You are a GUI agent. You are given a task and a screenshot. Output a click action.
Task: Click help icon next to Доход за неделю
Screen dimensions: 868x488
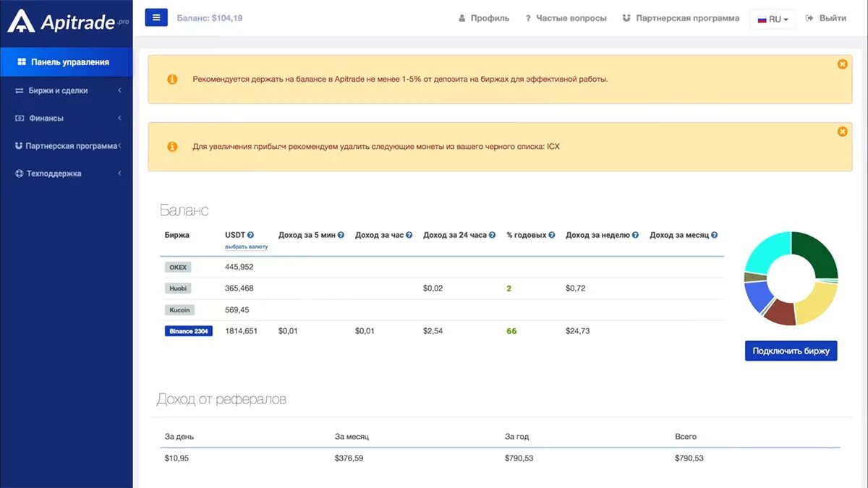pos(636,235)
